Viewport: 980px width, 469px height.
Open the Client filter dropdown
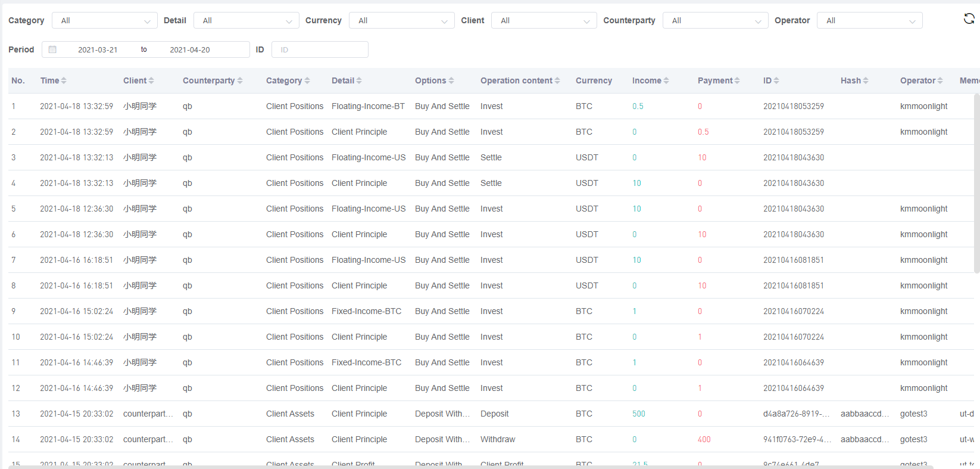pos(544,20)
